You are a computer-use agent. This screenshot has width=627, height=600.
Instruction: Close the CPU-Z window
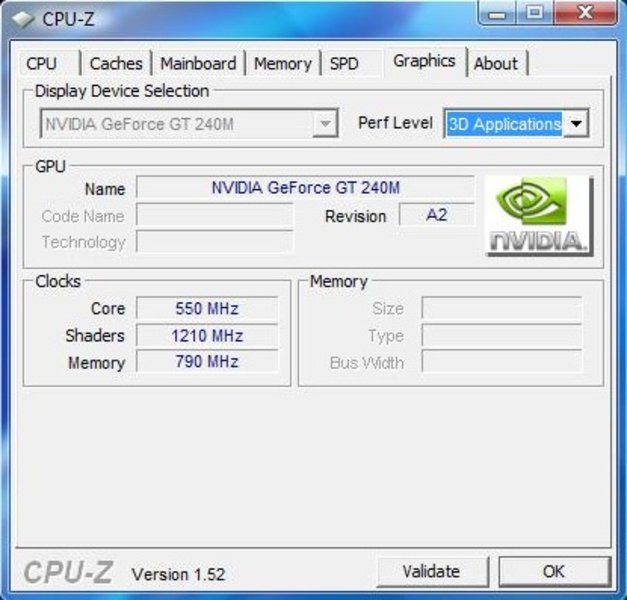585,12
